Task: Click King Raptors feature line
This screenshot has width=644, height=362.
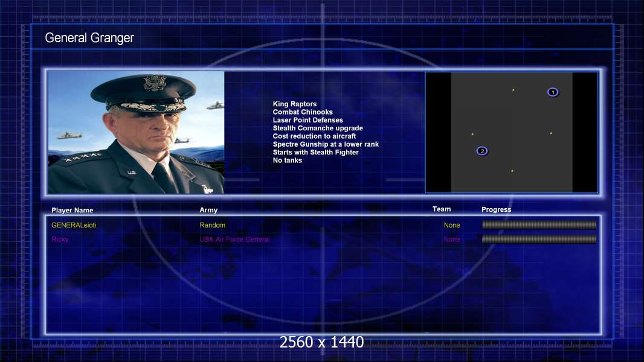Action: click(x=295, y=104)
